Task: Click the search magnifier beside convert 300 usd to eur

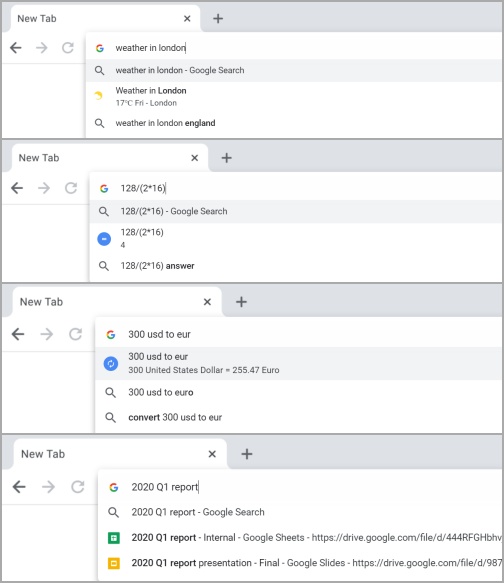Action: 110,417
